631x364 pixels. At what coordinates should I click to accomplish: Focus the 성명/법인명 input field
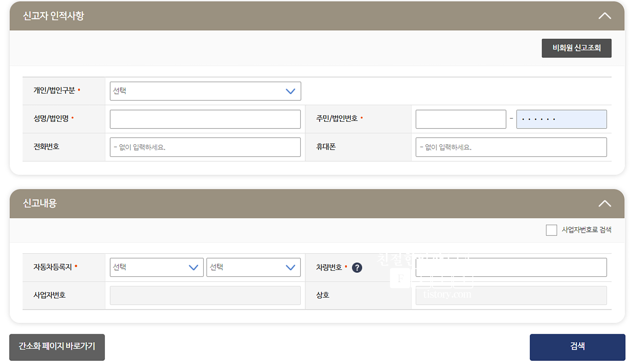coord(205,119)
